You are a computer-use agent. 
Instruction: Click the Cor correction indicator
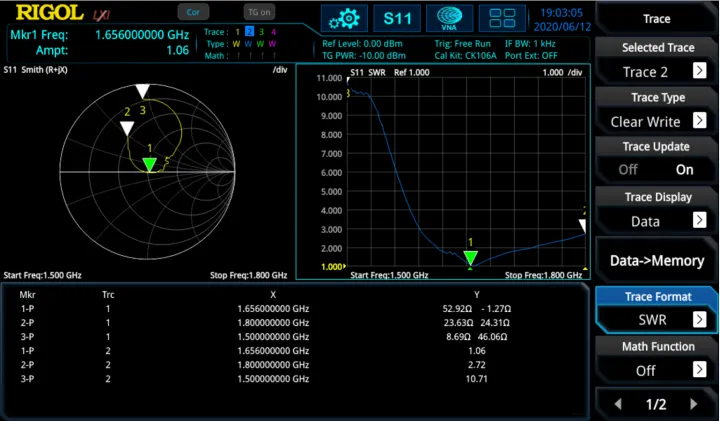click(192, 13)
